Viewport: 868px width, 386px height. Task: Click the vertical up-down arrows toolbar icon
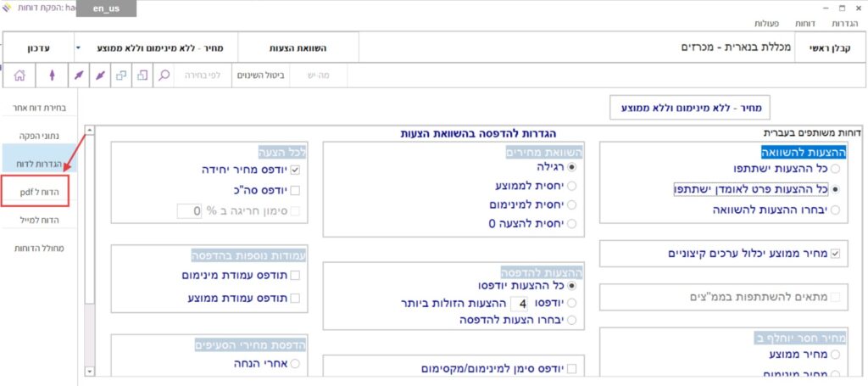coord(51,76)
